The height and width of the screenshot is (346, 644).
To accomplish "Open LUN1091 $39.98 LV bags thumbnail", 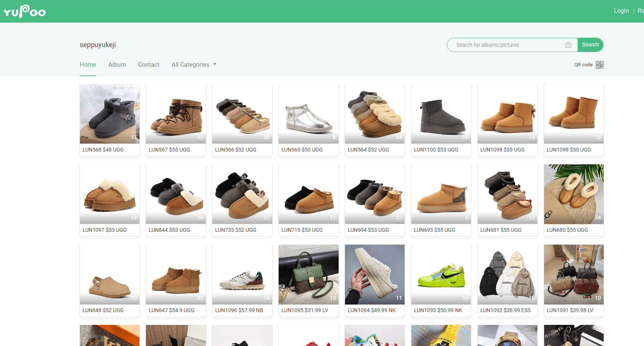I will pyautogui.click(x=574, y=274).
